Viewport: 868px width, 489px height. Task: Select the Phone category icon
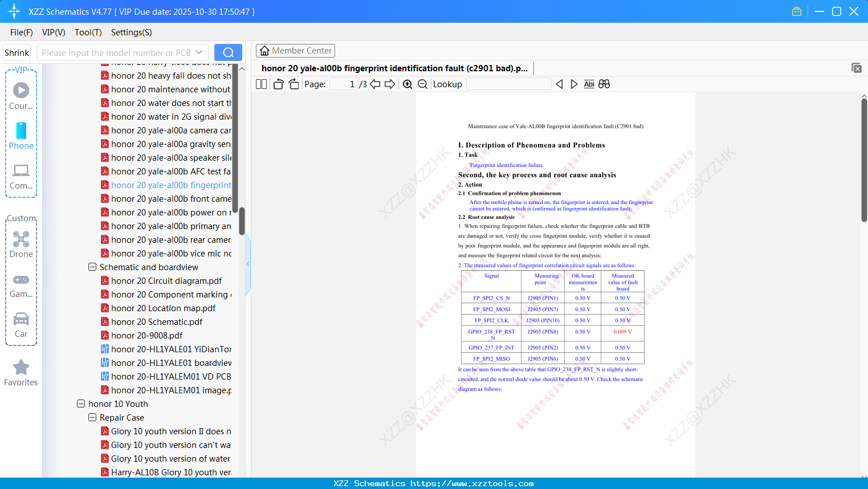click(x=21, y=136)
